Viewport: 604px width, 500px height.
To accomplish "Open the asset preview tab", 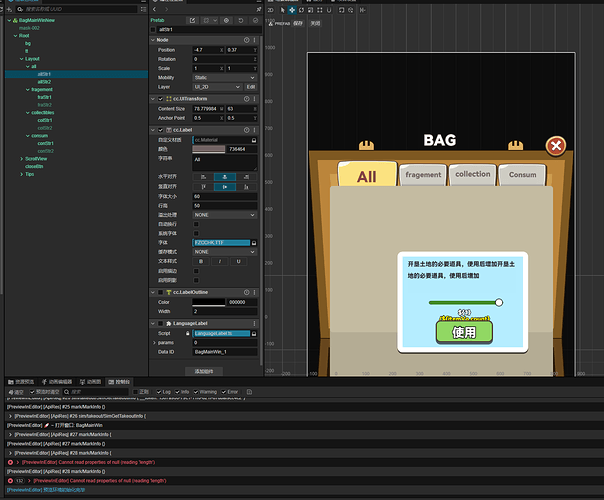I will pyautogui.click(x=21, y=382).
